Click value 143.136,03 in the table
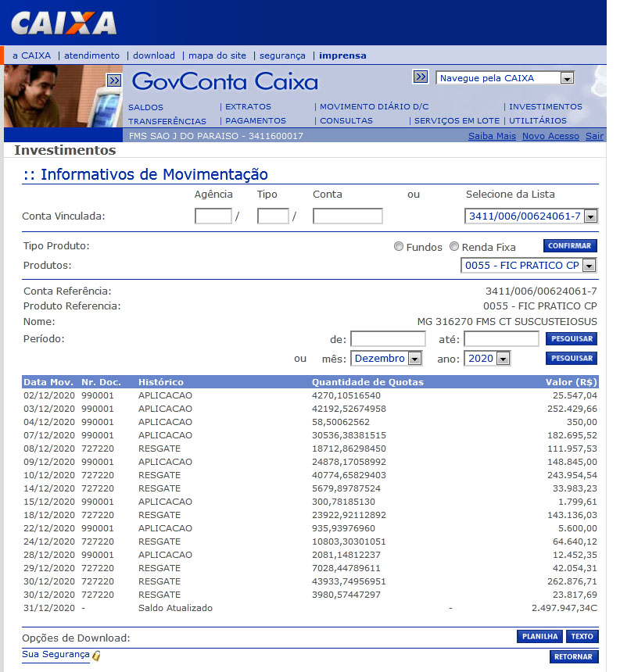 click(x=572, y=515)
